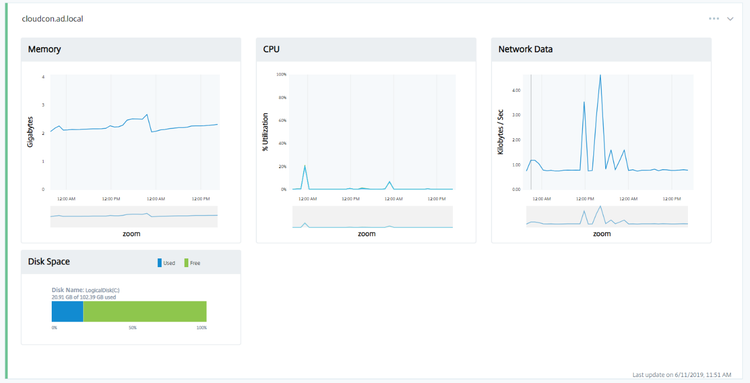Viewport: 750px width, 383px height.
Task: Click the Disk Space panel header
Action: [131, 262]
